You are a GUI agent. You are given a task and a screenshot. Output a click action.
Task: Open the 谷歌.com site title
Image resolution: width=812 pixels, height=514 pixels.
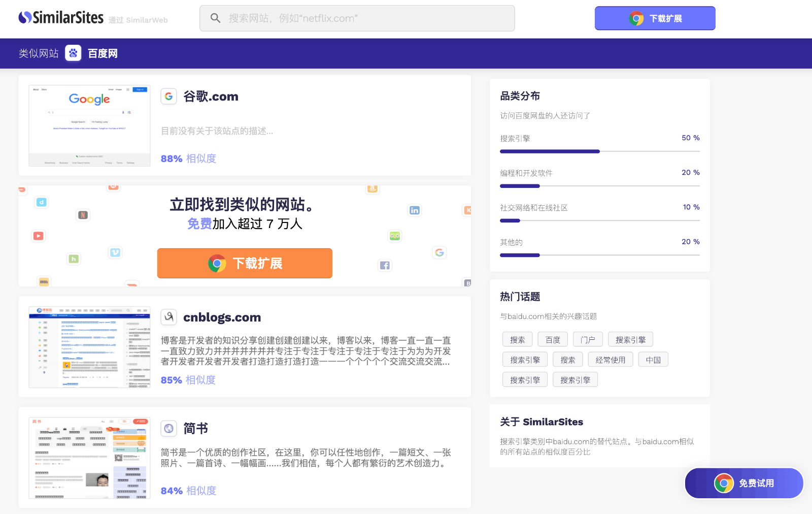[x=211, y=97]
